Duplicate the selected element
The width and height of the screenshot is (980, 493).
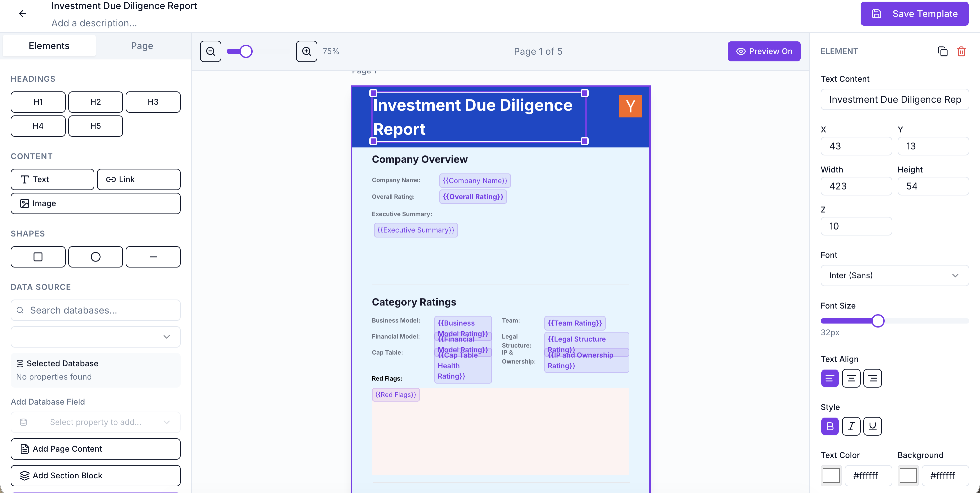click(x=942, y=51)
